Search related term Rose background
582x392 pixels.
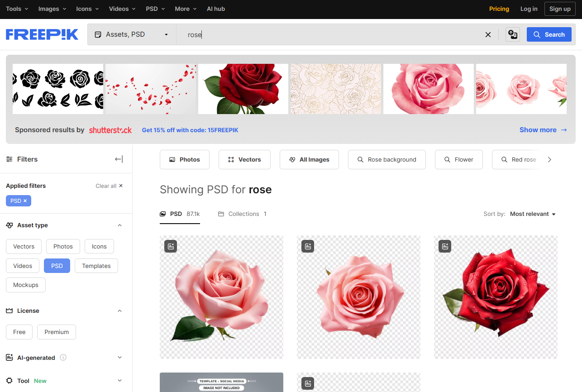pos(387,160)
